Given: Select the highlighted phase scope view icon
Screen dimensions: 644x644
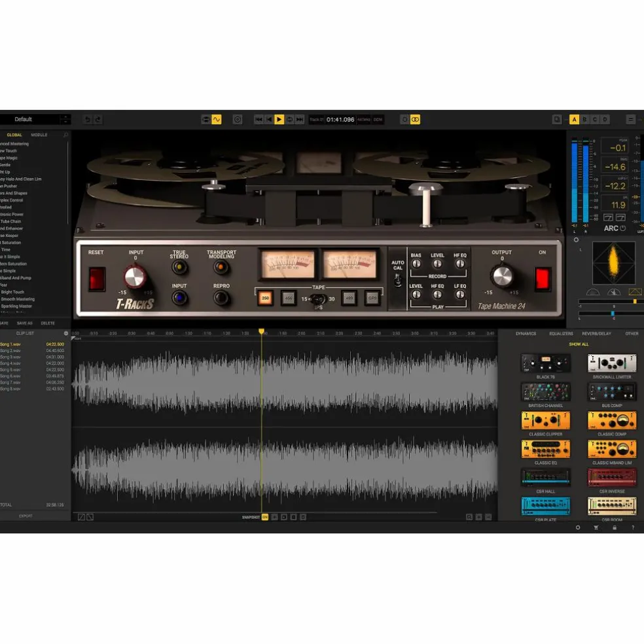Looking at the screenshot, I should coord(635,292).
